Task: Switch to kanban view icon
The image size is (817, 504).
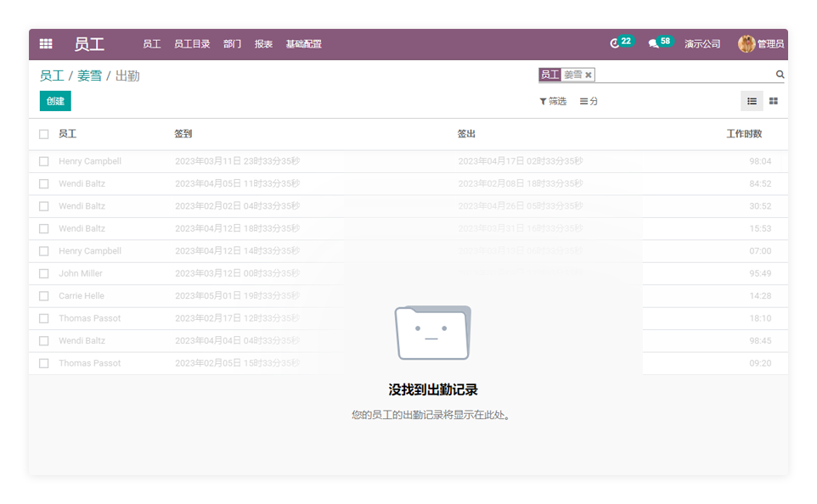Action: (774, 101)
